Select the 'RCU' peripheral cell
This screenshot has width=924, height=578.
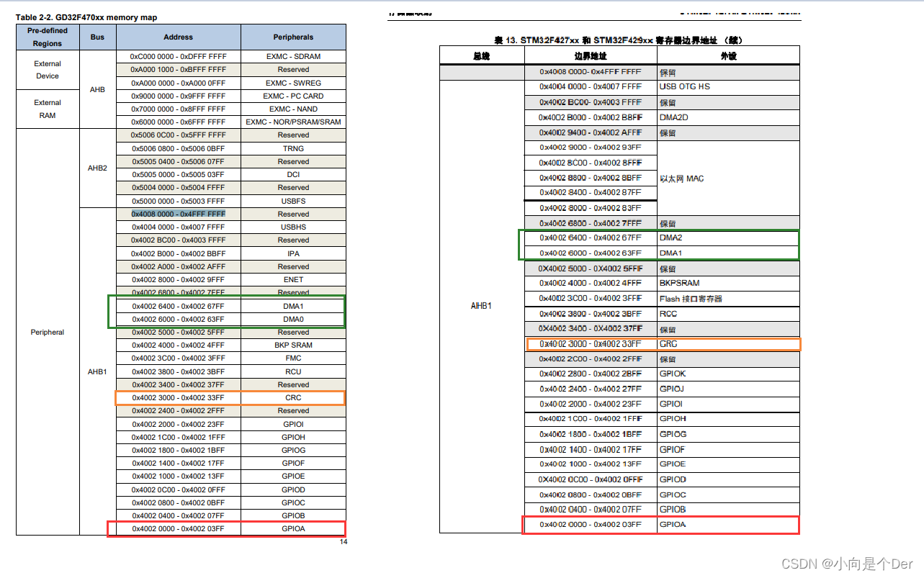[x=293, y=371]
